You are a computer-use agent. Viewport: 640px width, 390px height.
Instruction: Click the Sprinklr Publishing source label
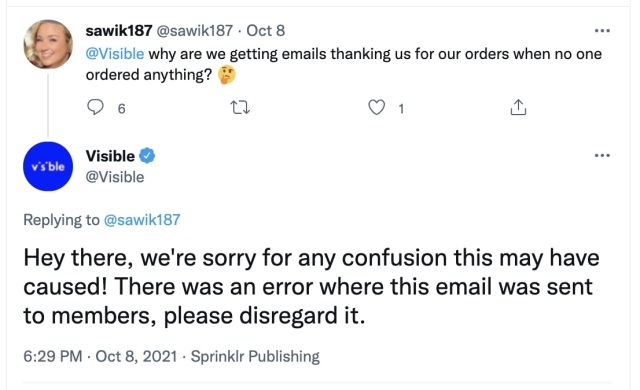255,356
